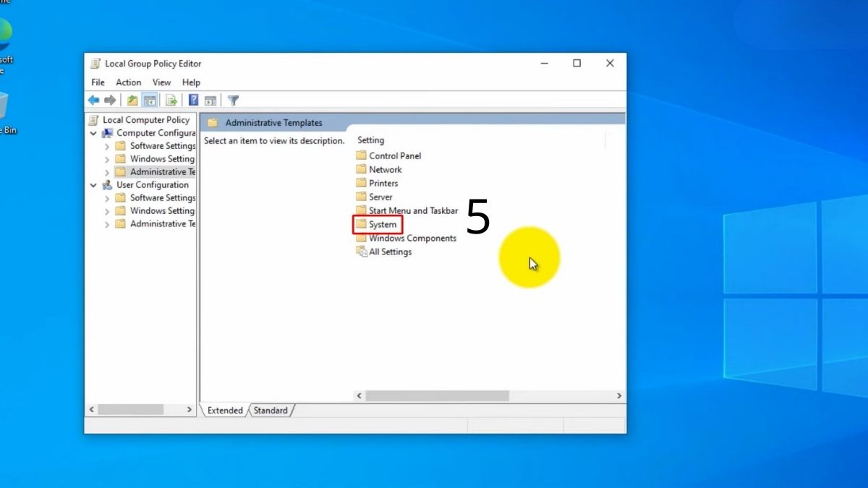Select User Configuration's Windows Settings label

(x=162, y=211)
